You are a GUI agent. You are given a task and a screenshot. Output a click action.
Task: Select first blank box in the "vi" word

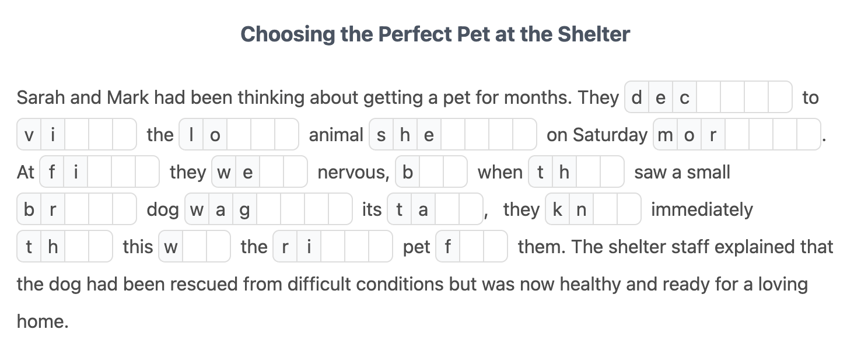click(76, 135)
